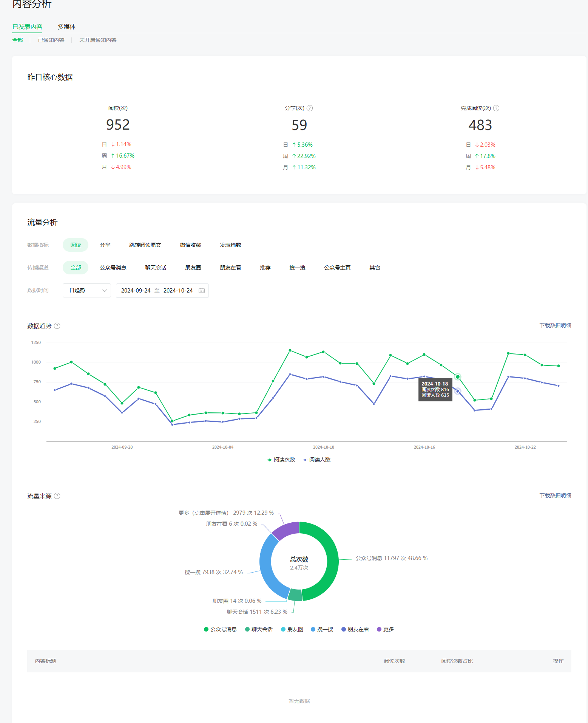This screenshot has width=588, height=723.
Task: Switch to 多媒体 tab
Action: click(66, 26)
